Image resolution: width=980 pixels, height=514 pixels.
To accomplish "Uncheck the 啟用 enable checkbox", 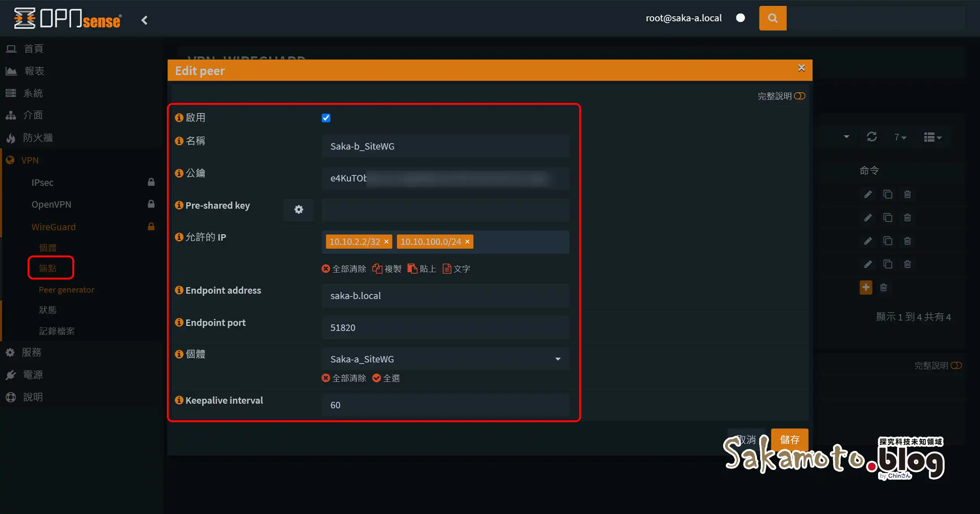I will click(326, 118).
